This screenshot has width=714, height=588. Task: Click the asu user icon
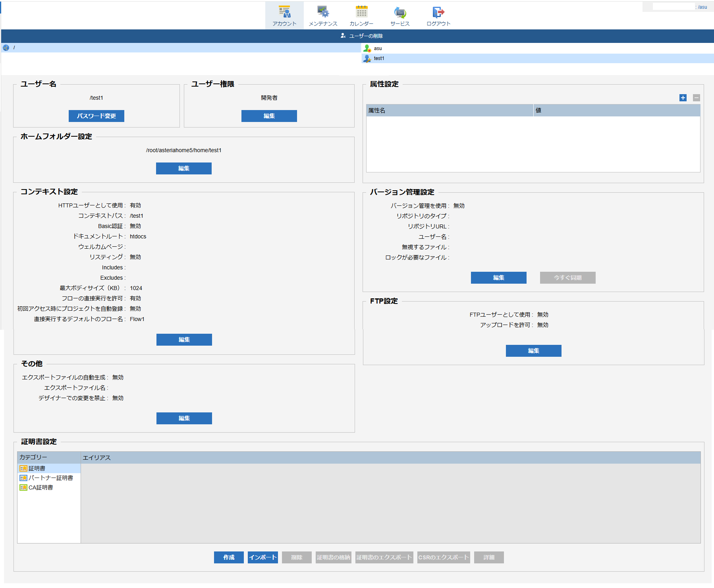click(367, 48)
